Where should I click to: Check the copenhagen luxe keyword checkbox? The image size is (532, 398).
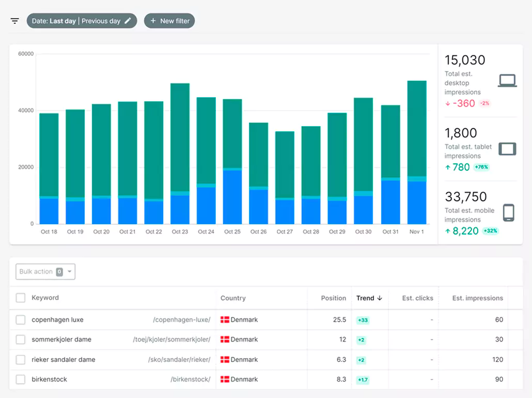[x=21, y=320]
